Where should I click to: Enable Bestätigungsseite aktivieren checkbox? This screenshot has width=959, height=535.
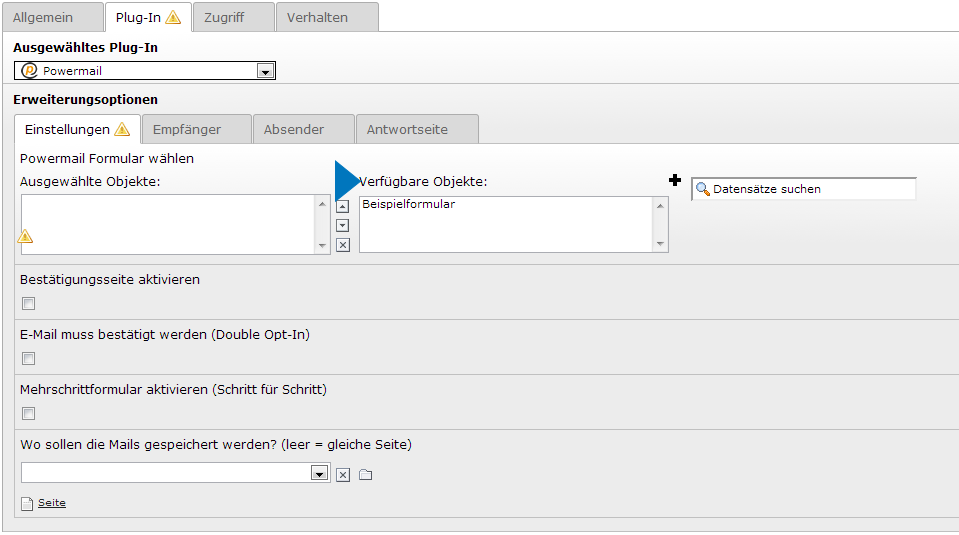click(x=29, y=304)
